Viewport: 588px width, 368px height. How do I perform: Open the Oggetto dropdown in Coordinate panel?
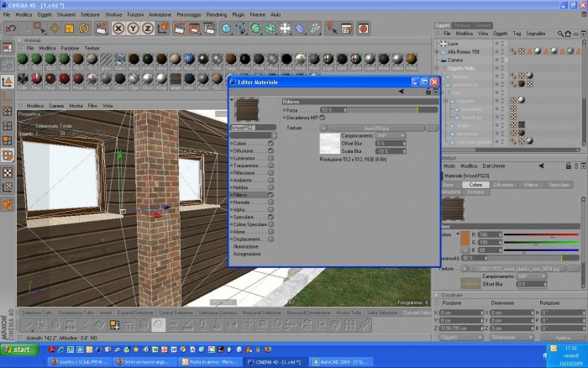coord(461,337)
